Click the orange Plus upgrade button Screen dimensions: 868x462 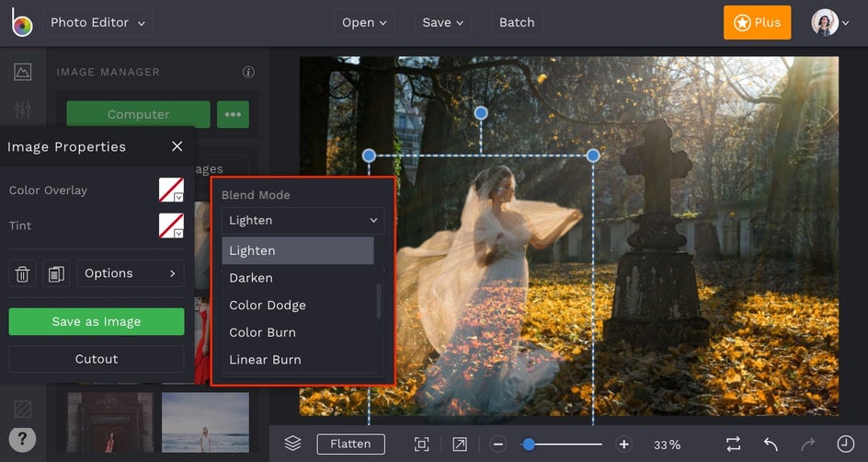pyautogui.click(x=757, y=23)
